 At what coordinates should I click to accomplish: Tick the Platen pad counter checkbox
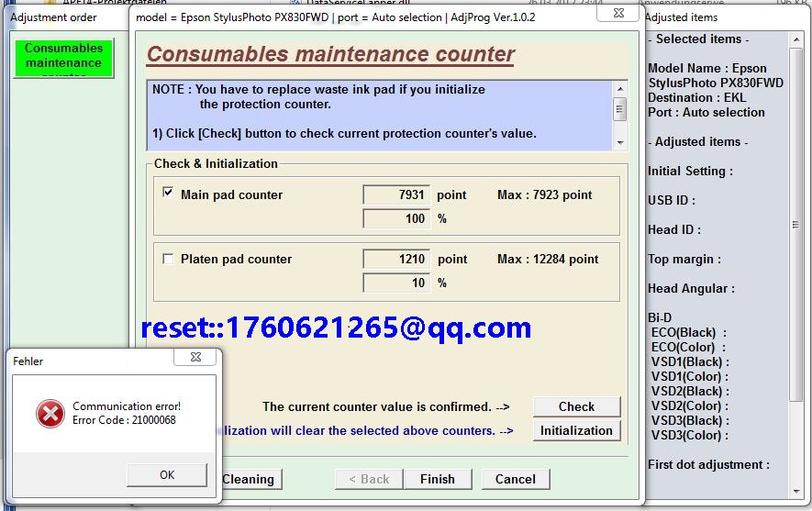168,259
